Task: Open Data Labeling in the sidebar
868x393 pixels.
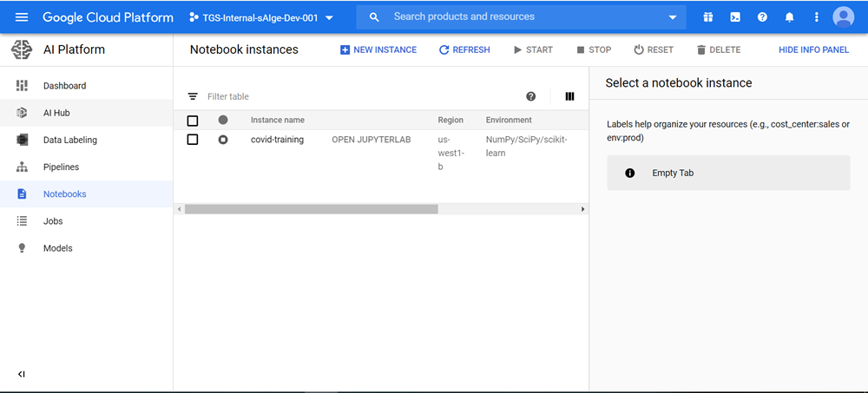Action: pos(86,140)
